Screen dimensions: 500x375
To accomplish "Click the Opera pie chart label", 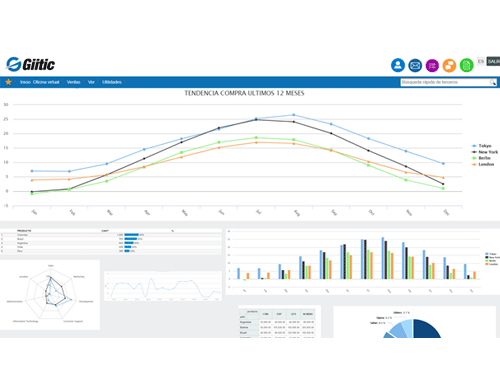I will click(x=384, y=318).
